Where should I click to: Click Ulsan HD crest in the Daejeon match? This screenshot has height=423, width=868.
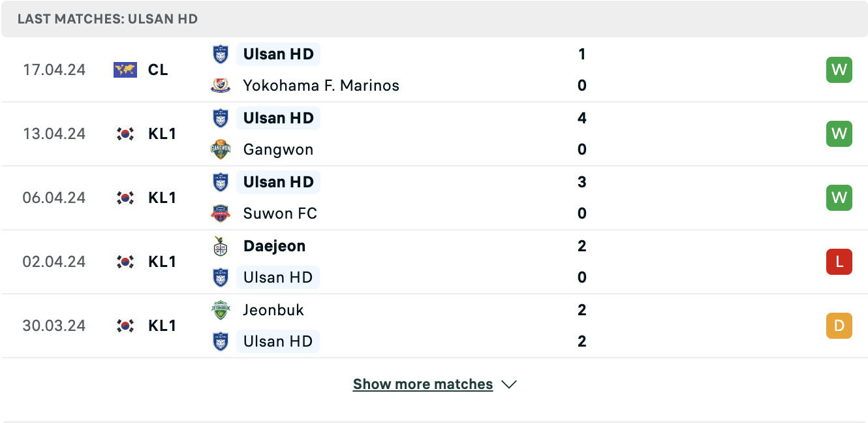221,277
